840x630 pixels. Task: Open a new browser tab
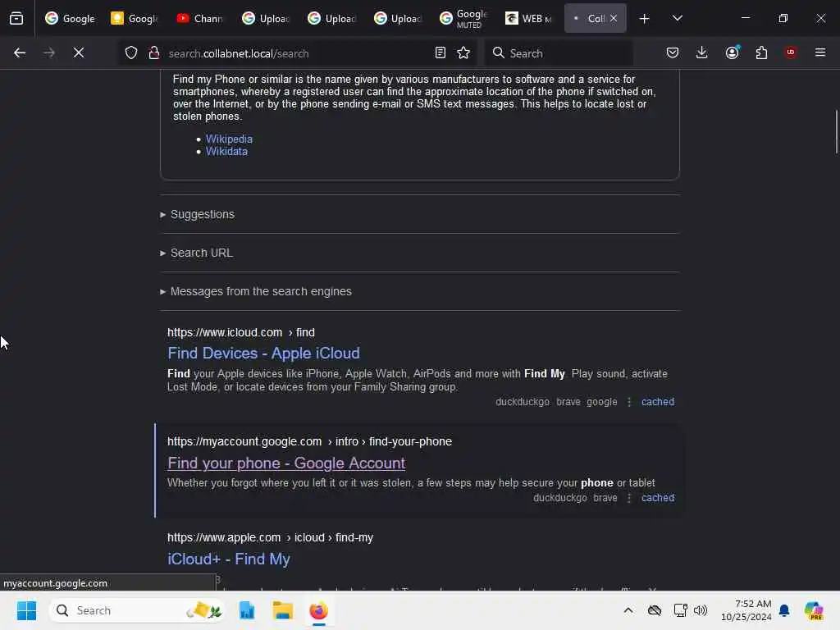coord(645,19)
